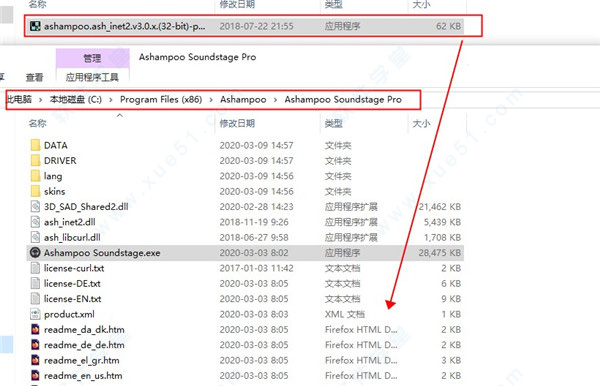The image size is (600, 386).
Task: Open the DATA folder icon
Action: [x=35, y=145]
